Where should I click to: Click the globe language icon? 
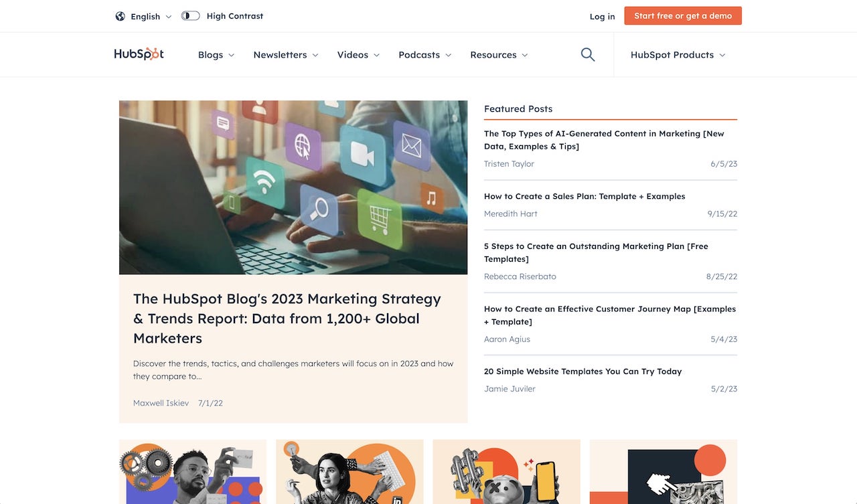pos(121,16)
